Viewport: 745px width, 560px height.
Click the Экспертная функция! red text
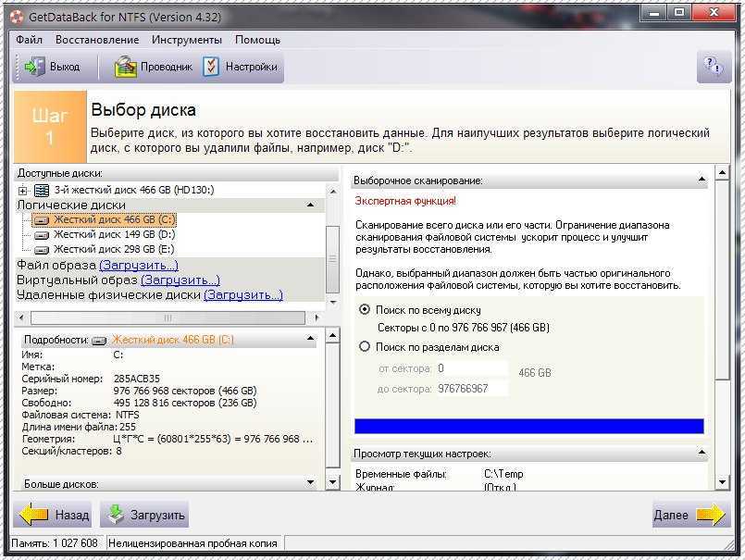405,201
